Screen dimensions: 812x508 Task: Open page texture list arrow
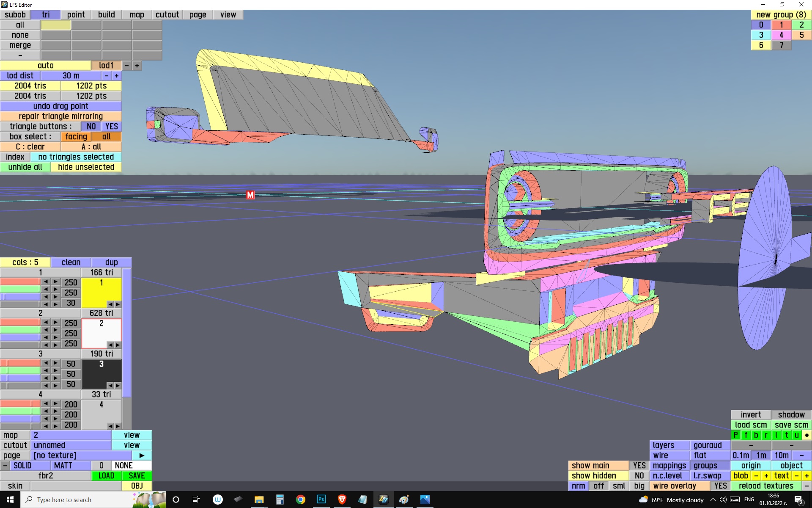(x=142, y=456)
